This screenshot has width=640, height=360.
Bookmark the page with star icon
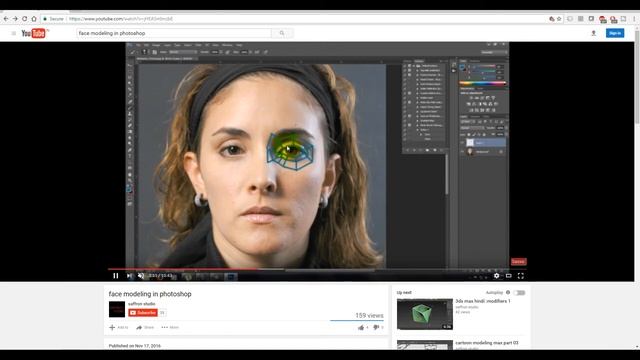(559, 19)
